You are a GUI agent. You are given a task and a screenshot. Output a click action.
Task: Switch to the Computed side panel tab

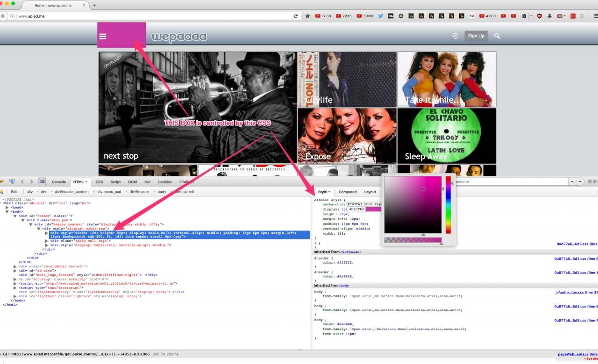coord(347,192)
